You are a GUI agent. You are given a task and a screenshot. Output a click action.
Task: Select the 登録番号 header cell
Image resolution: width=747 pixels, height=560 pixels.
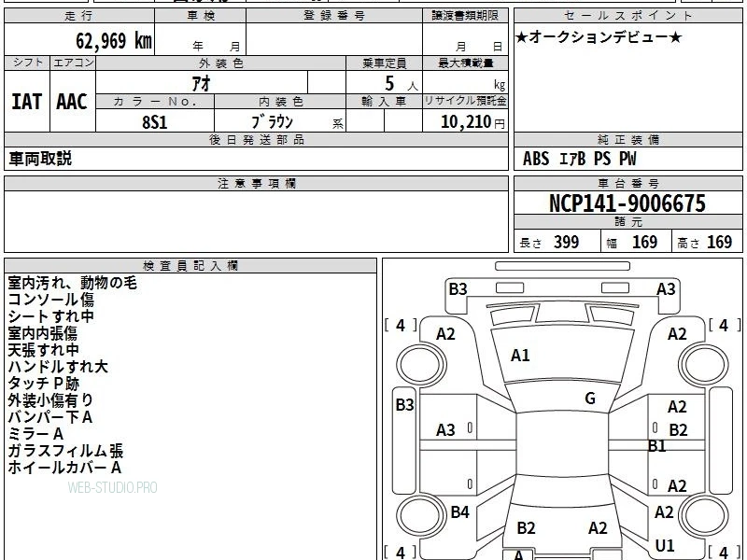[x=334, y=16]
